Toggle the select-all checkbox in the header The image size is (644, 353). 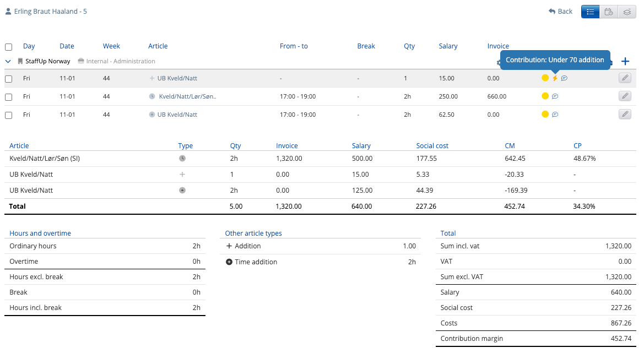click(8, 47)
